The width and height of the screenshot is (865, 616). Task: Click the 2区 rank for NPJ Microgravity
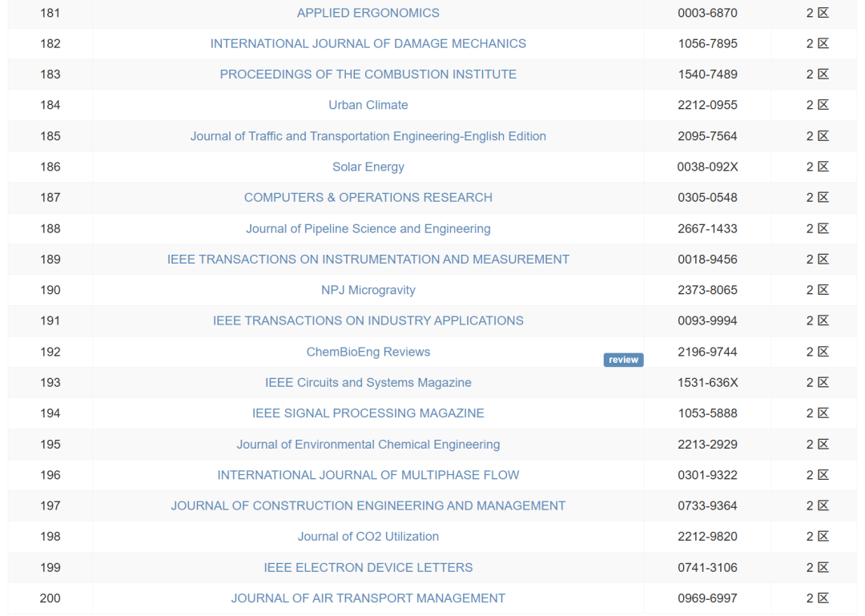pos(817,290)
